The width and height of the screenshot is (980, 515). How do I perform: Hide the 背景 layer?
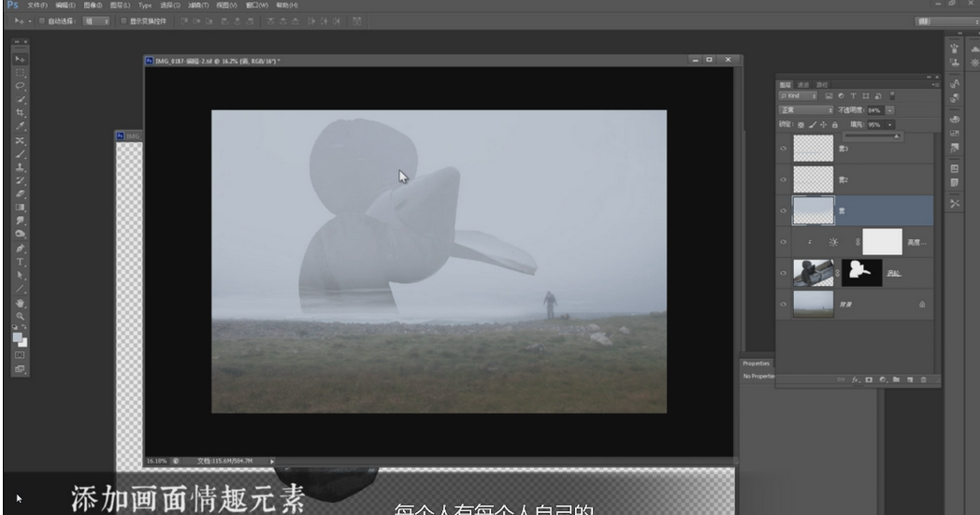point(783,305)
